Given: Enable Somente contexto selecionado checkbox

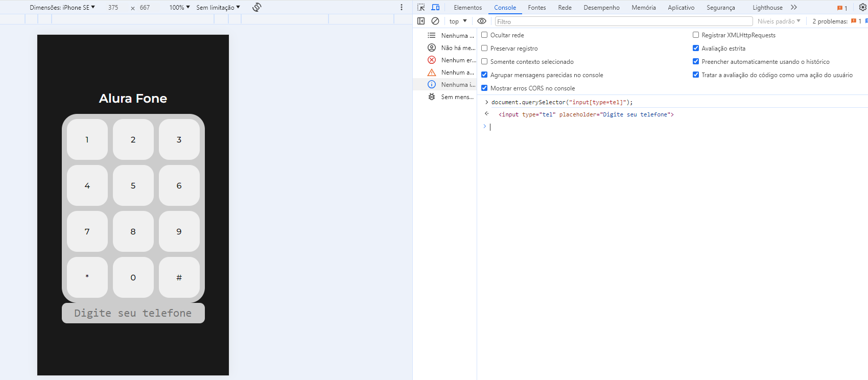Looking at the screenshot, I should 484,61.
